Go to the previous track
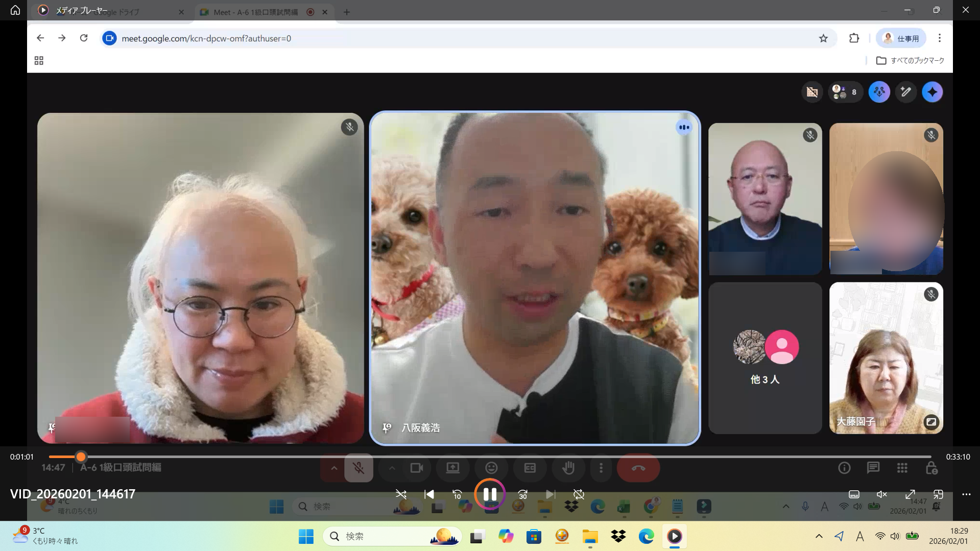Image resolution: width=980 pixels, height=551 pixels. click(x=429, y=494)
